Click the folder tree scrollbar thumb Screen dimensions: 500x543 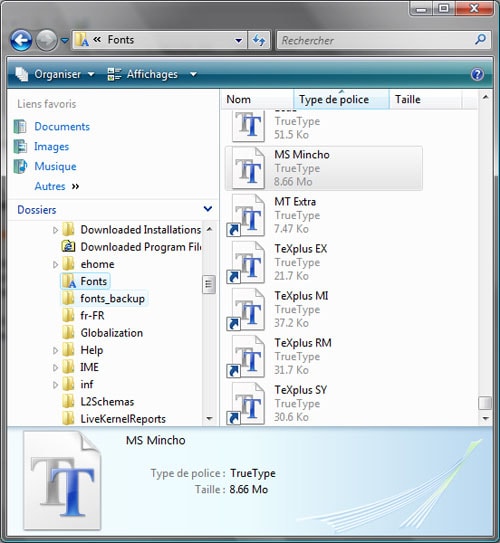(209, 284)
